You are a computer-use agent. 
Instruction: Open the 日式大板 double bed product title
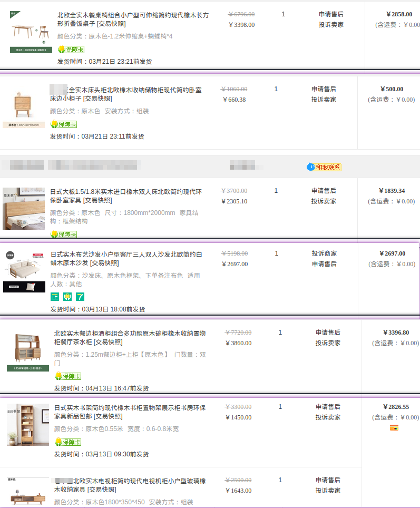click(x=125, y=196)
